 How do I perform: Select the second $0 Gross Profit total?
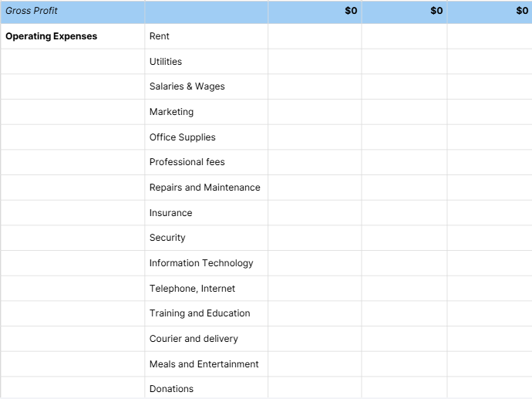coord(405,12)
